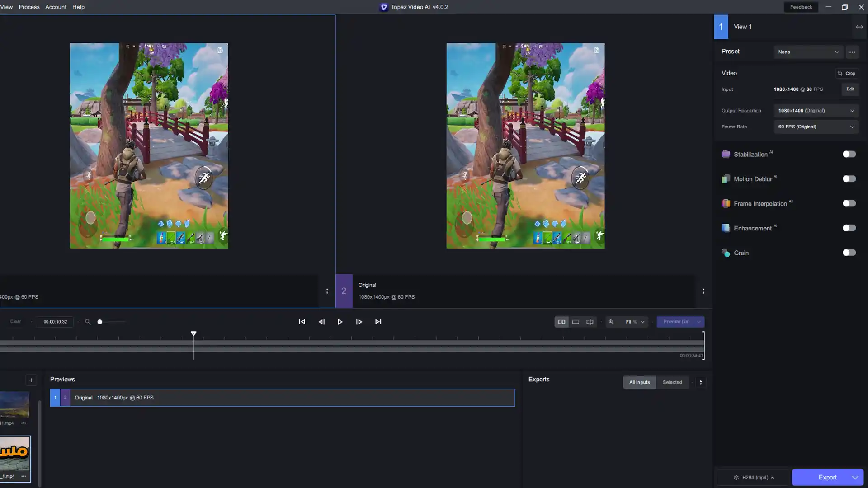
Task: Jump to the last frame
Action: point(378,322)
